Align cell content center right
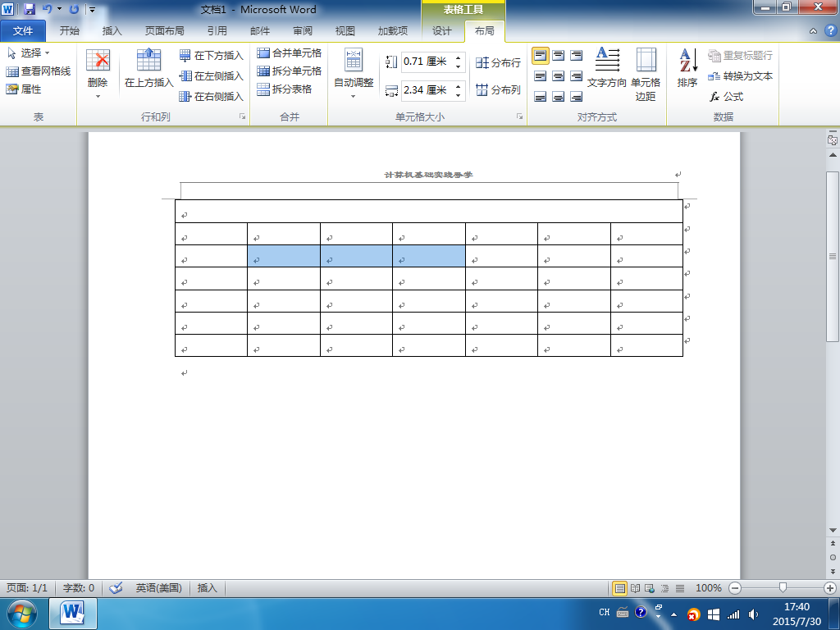 coord(577,76)
